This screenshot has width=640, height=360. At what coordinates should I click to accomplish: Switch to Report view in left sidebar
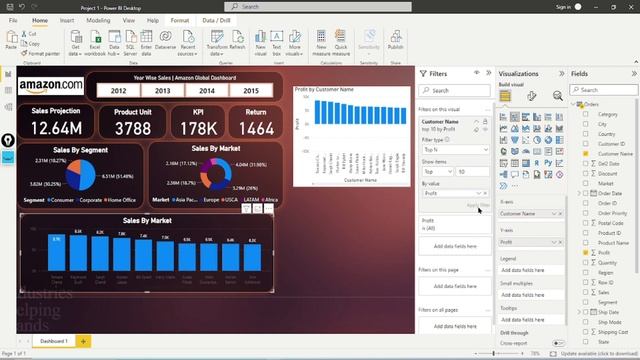click(8, 74)
